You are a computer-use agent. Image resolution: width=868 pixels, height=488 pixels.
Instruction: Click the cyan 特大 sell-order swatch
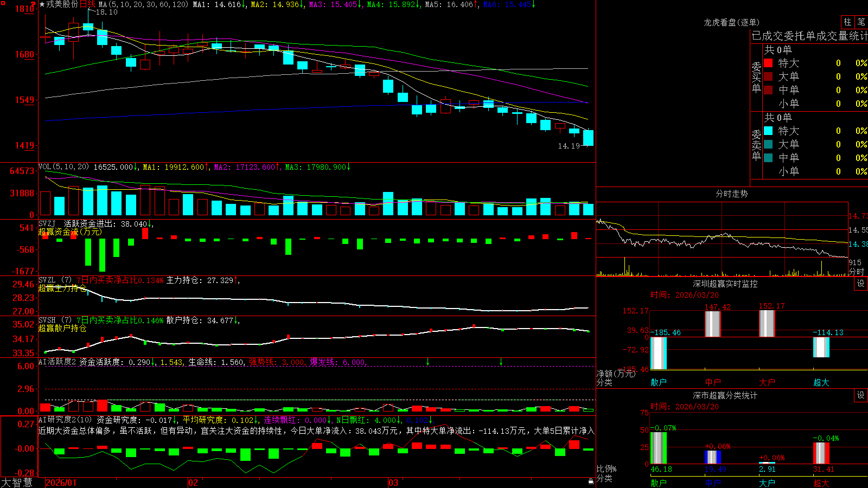pyautogui.click(x=768, y=131)
